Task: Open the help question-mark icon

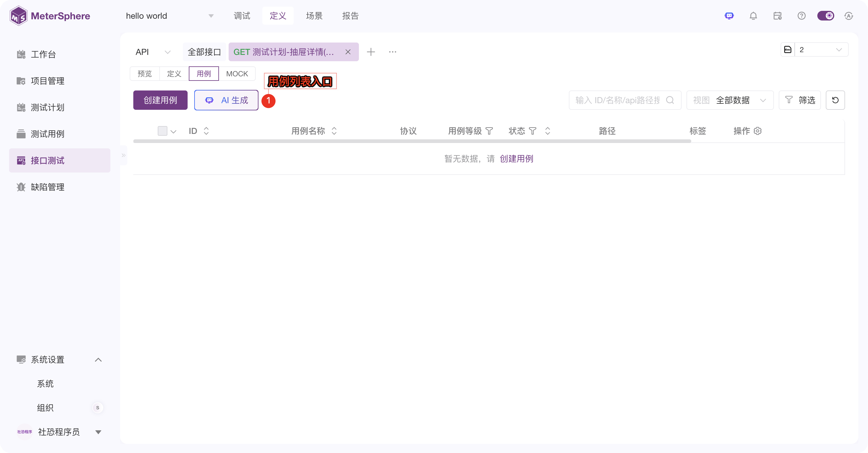Action: [802, 16]
